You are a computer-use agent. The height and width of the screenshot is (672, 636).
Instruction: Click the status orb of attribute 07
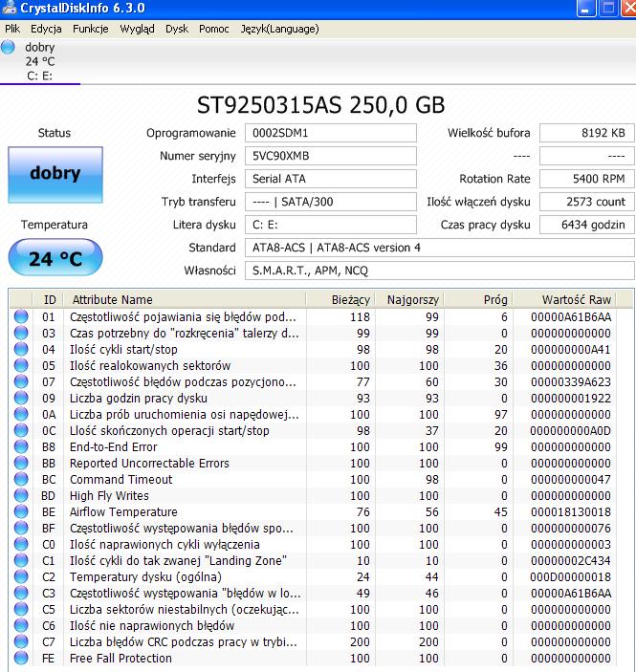[x=21, y=381]
